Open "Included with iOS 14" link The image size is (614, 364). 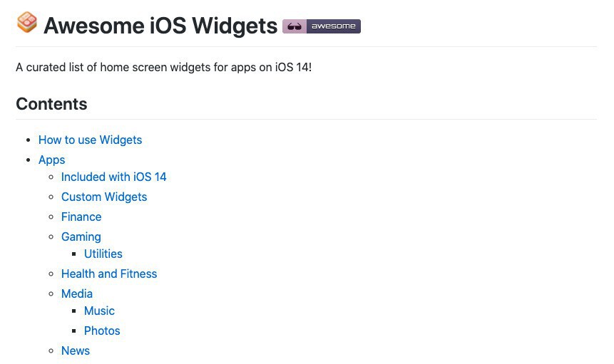[113, 177]
